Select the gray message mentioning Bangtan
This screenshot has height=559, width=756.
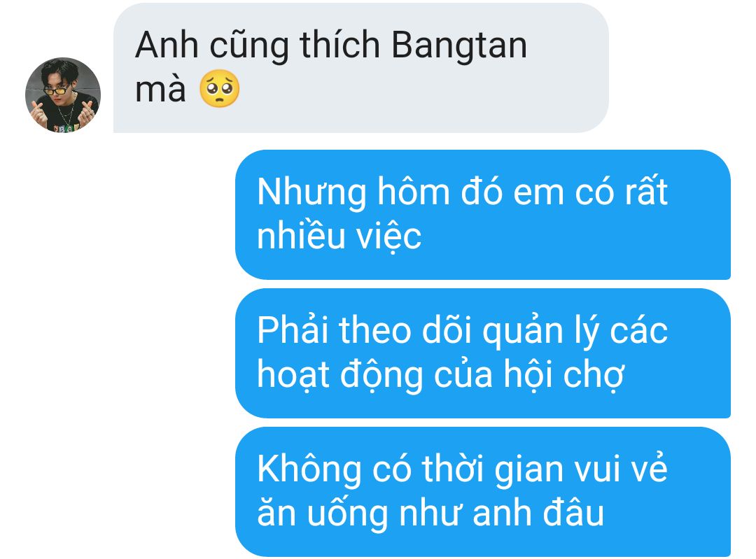360,67
